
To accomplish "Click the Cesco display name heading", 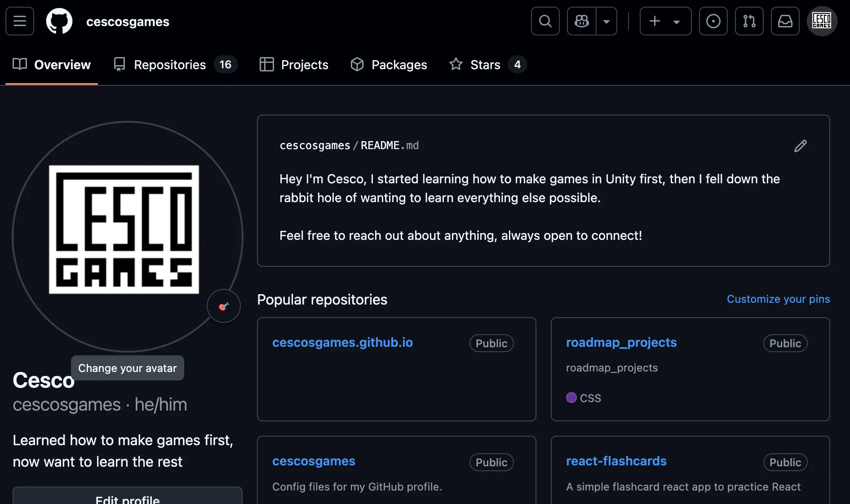I will [44, 380].
